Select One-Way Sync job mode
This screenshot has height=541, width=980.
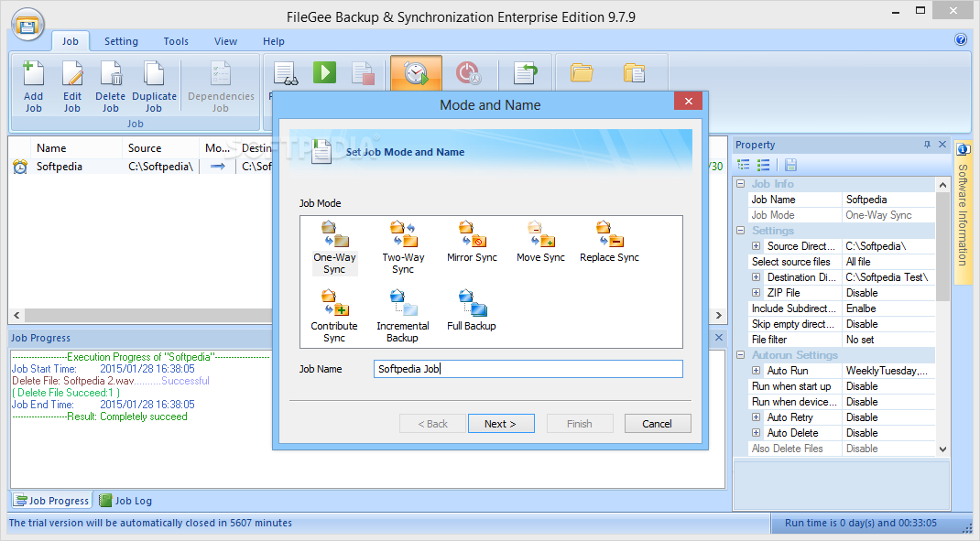334,248
